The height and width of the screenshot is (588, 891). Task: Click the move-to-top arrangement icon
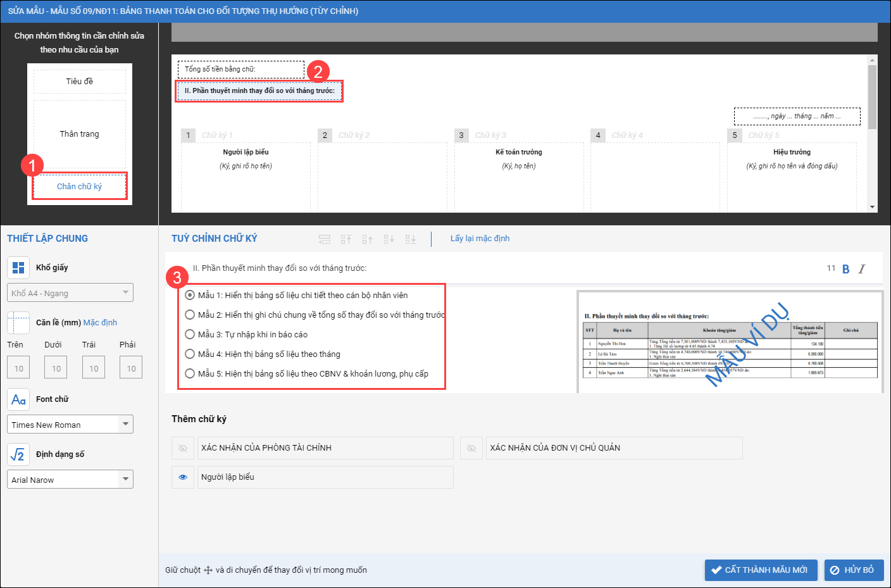click(346, 239)
